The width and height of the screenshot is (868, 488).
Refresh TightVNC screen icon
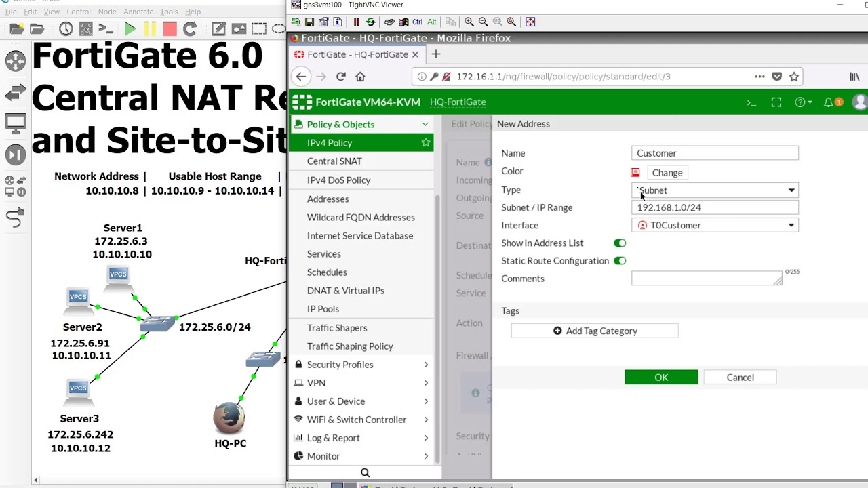point(370,22)
